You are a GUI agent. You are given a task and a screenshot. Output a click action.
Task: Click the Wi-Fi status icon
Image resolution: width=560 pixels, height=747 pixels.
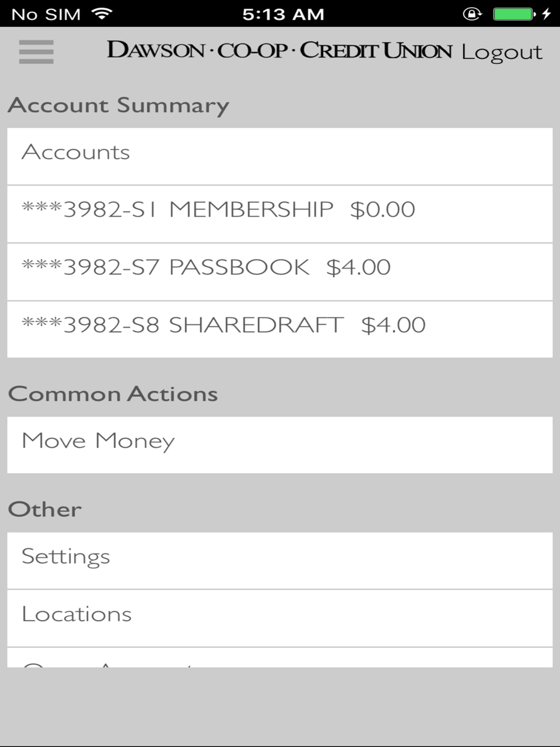pos(101,13)
